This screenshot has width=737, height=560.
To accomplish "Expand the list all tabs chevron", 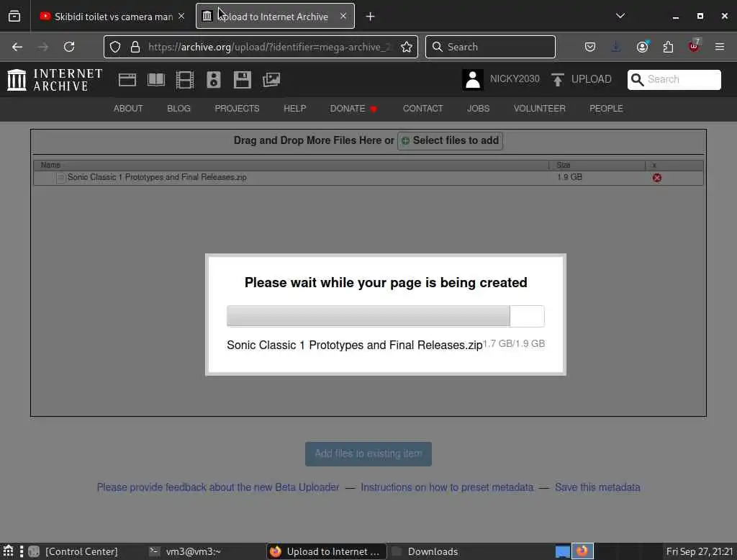I will coord(620,16).
